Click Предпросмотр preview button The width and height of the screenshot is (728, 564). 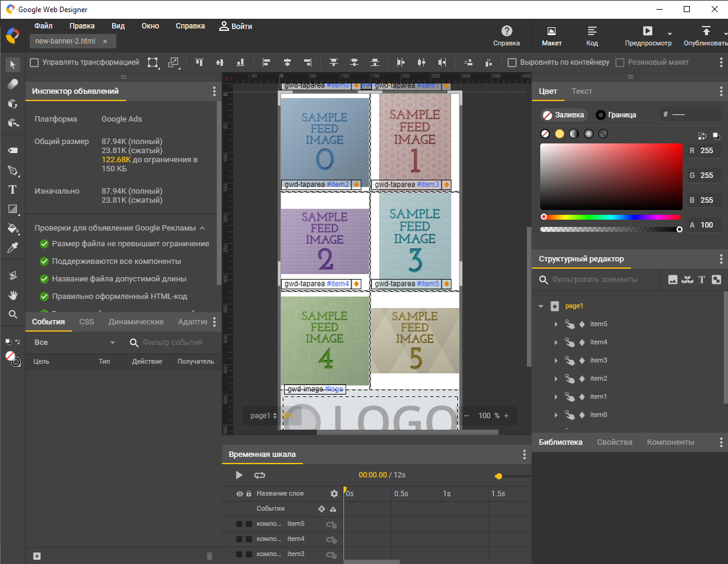pos(647,35)
